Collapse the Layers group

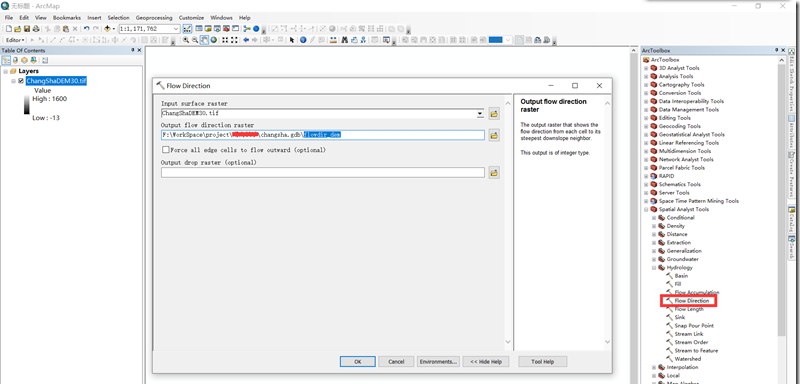pos(6,71)
